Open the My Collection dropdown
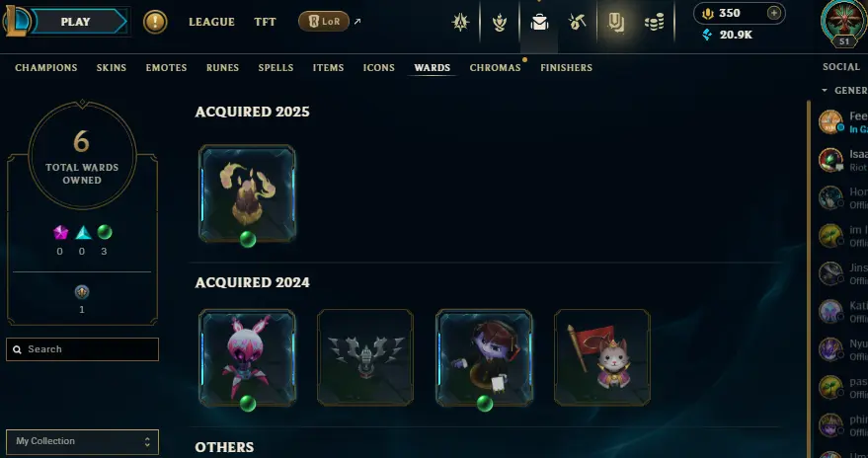The image size is (868, 458). click(83, 441)
